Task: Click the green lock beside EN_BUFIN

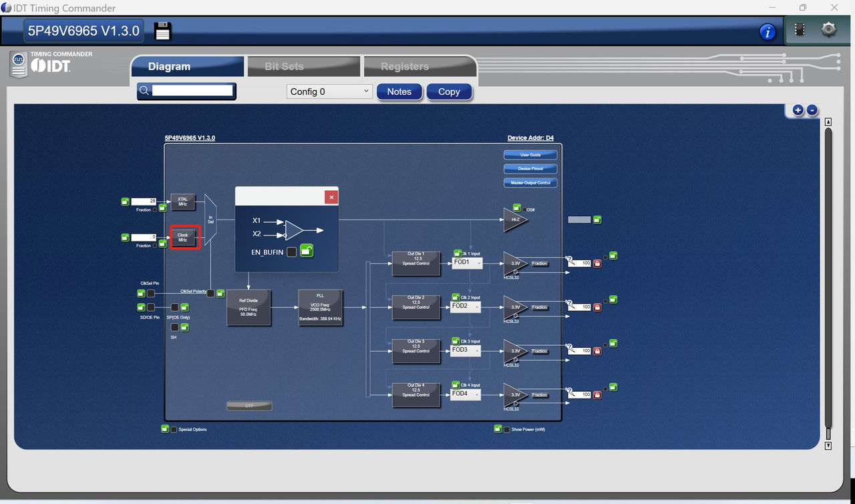Action: point(307,251)
